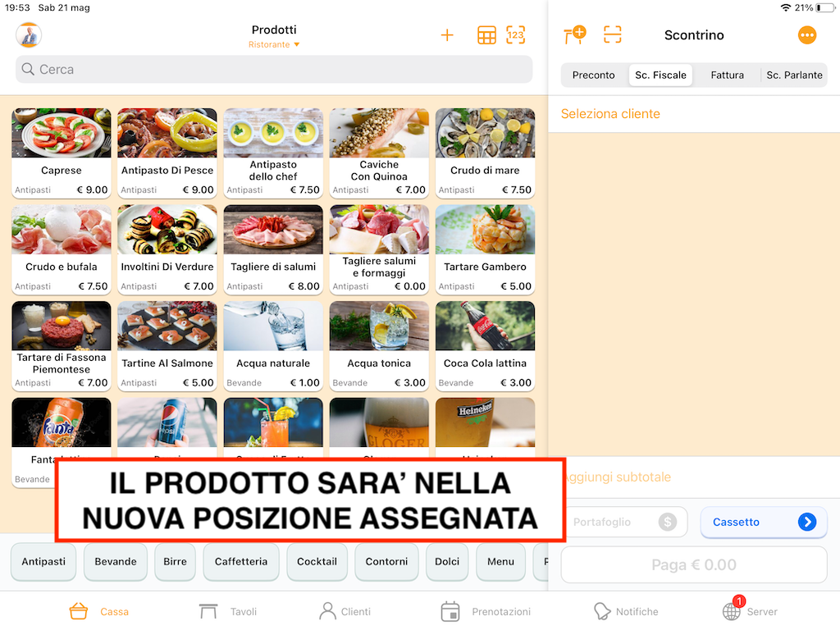Viewport: 840px width, 630px height.
Task: Filter by Dolci category
Action: click(x=447, y=561)
